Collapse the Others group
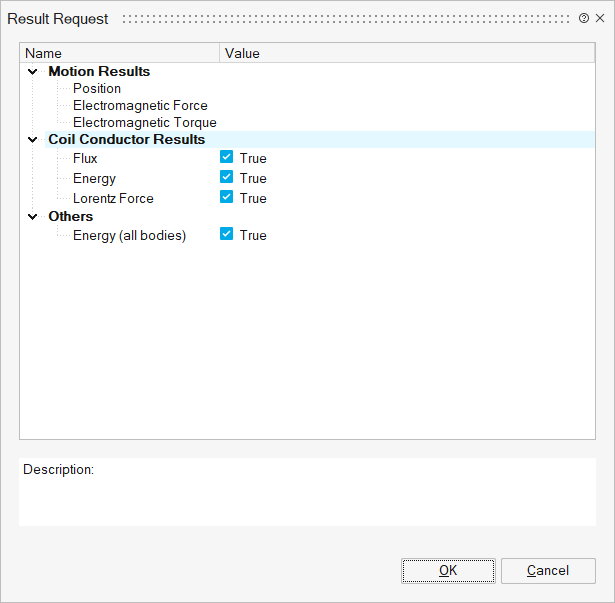The height and width of the screenshot is (603, 615). [x=34, y=217]
